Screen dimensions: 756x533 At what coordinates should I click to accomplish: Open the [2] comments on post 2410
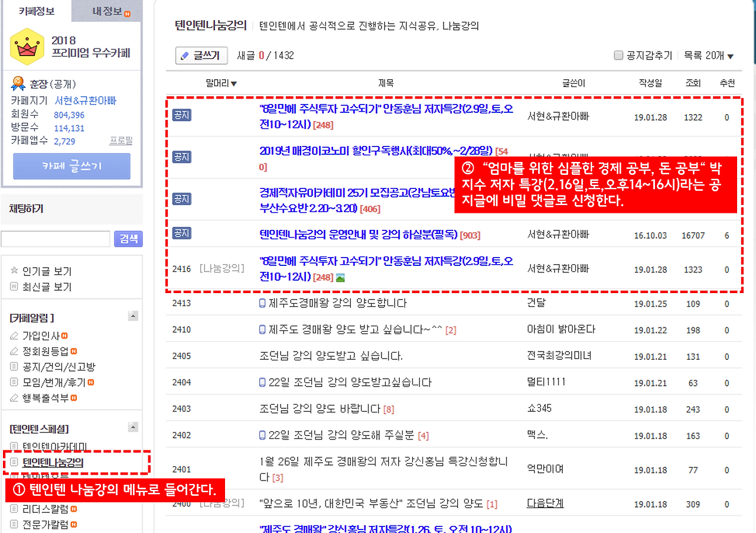click(x=451, y=330)
